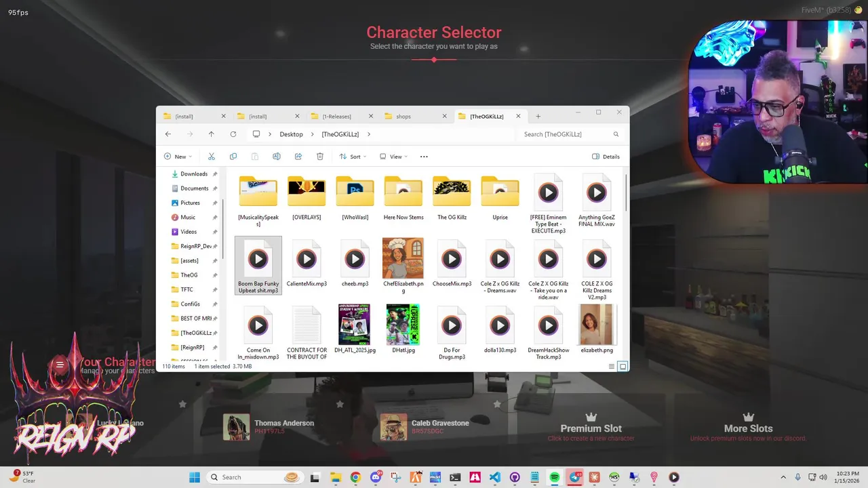Close the [1-Releases] tab

(371, 116)
